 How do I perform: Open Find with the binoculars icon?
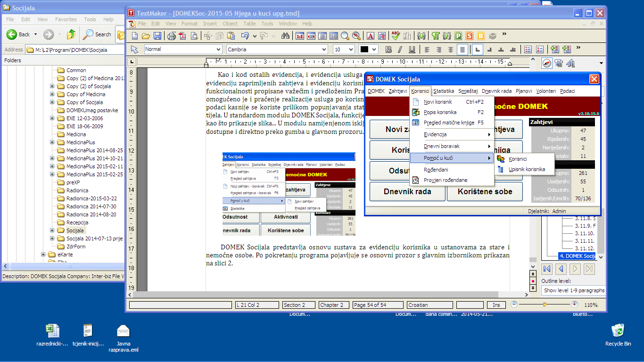[x=285, y=36]
